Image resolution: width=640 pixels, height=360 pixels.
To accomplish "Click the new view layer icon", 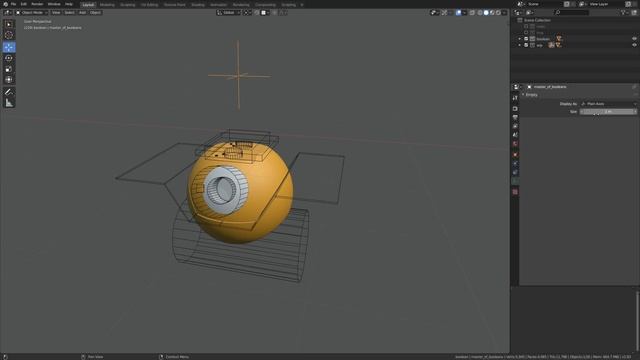I will pos(629,4).
